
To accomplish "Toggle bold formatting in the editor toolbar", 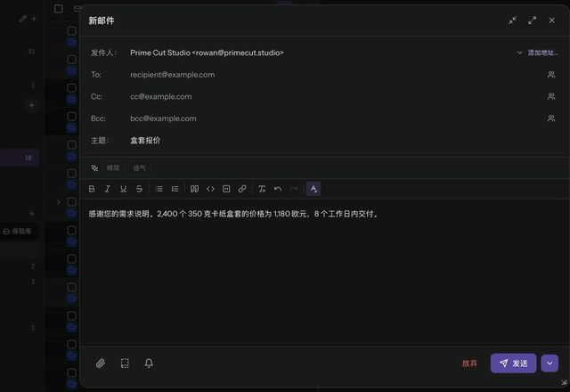I will click(x=92, y=189).
